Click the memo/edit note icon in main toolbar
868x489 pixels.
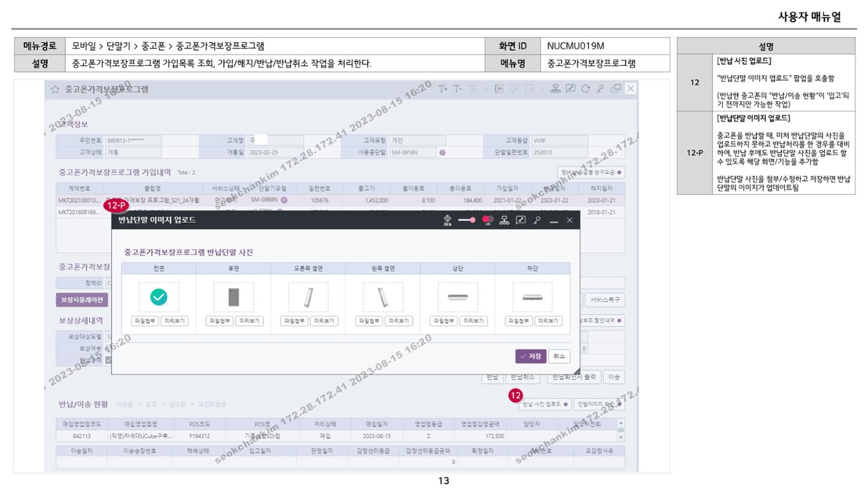coord(570,89)
